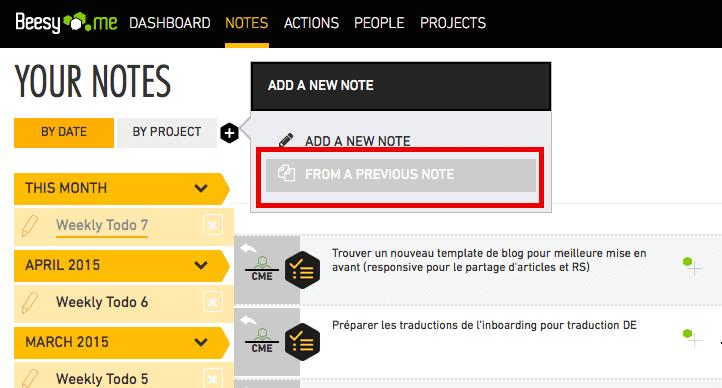Screen dimensions: 722x388
Task: Select the By Date sorting toggle
Action: 64,133
